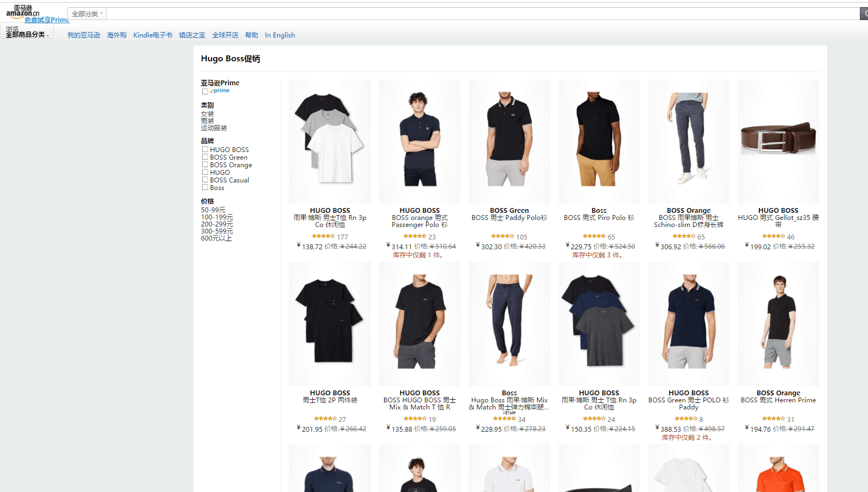Select the 300-599元 price range
The height and width of the screenshot is (492, 868).
coord(217,231)
